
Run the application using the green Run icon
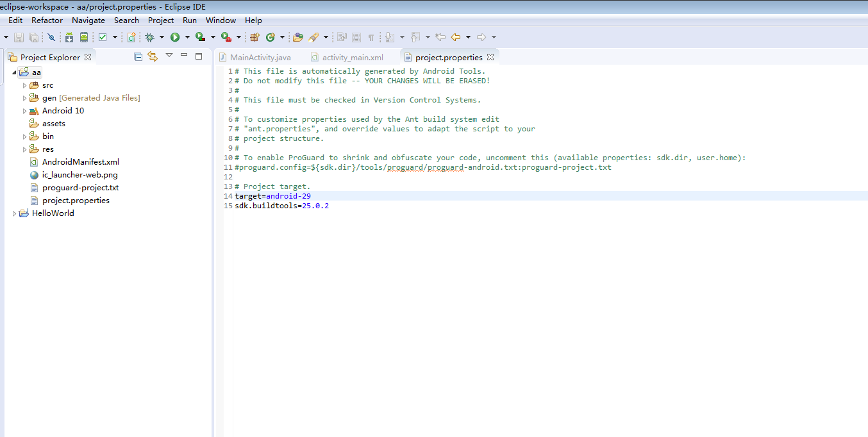tap(175, 37)
